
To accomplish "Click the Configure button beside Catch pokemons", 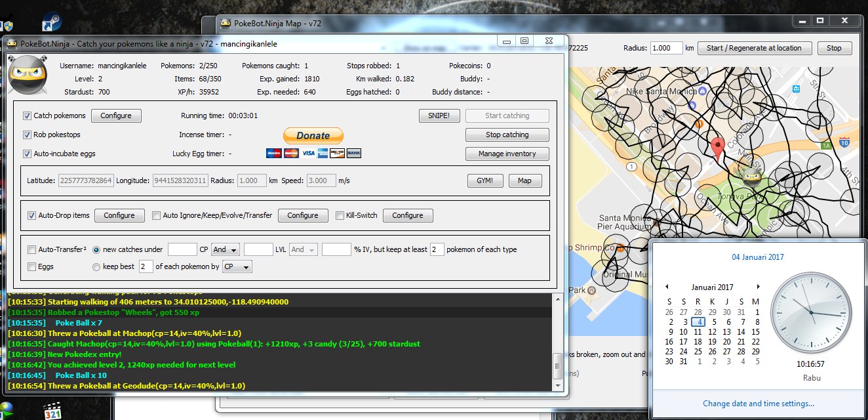I will (x=116, y=115).
